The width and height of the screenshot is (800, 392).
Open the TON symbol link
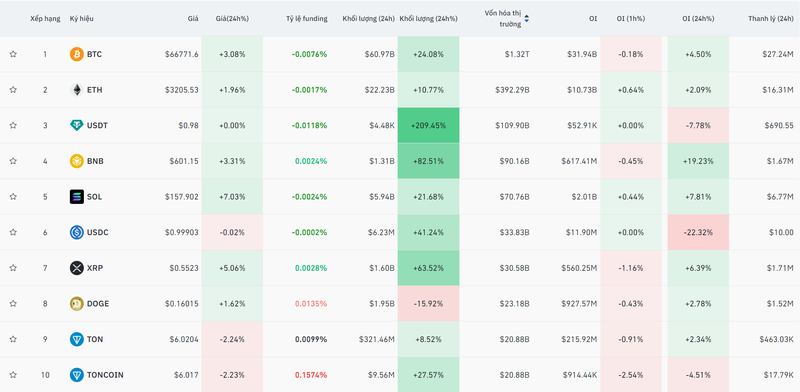click(95, 339)
